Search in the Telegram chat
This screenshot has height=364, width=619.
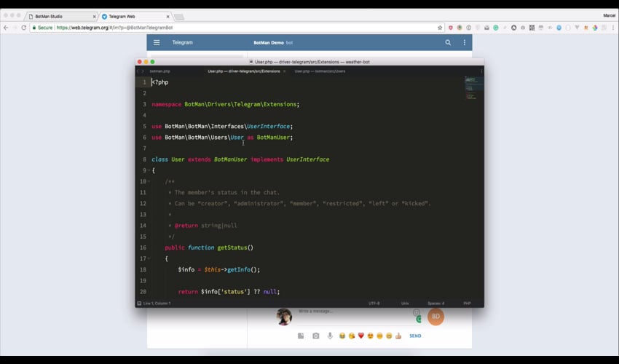pyautogui.click(x=448, y=42)
